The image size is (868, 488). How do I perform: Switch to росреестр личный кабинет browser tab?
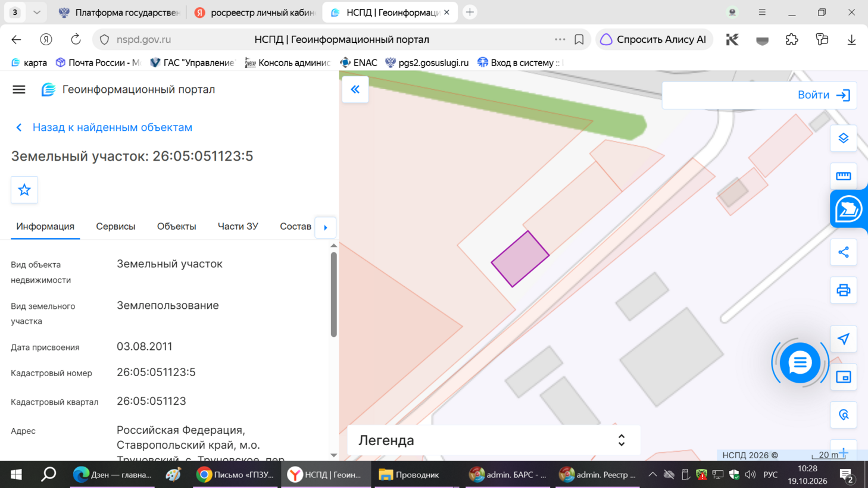click(x=255, y=12)
